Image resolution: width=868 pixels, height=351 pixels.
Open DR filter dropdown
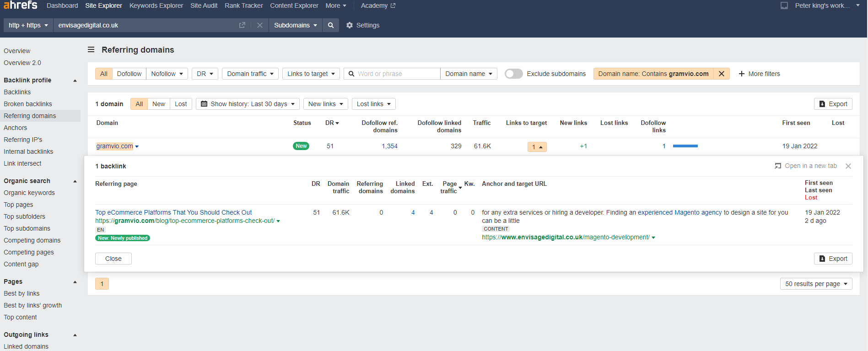(205, 74)
